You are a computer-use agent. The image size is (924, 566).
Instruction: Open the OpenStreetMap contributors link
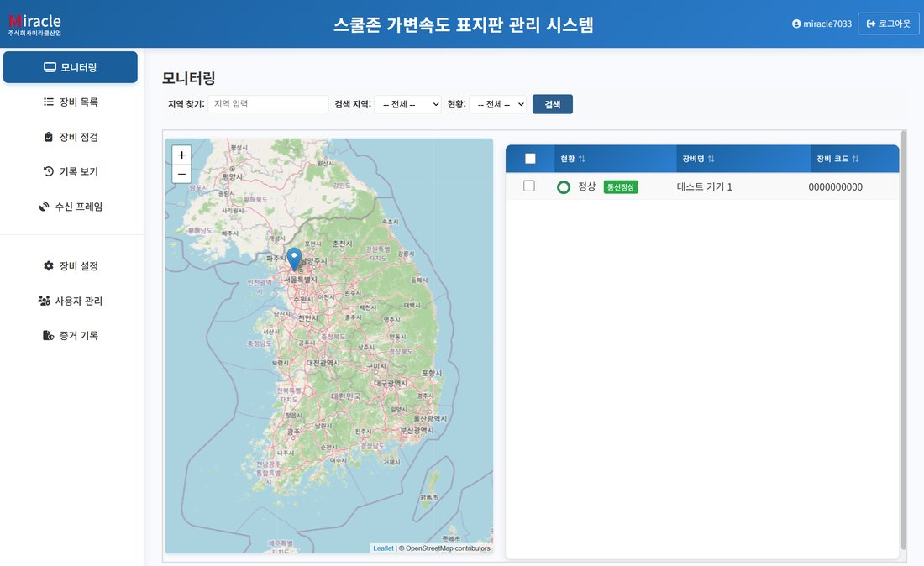[447, 548]
